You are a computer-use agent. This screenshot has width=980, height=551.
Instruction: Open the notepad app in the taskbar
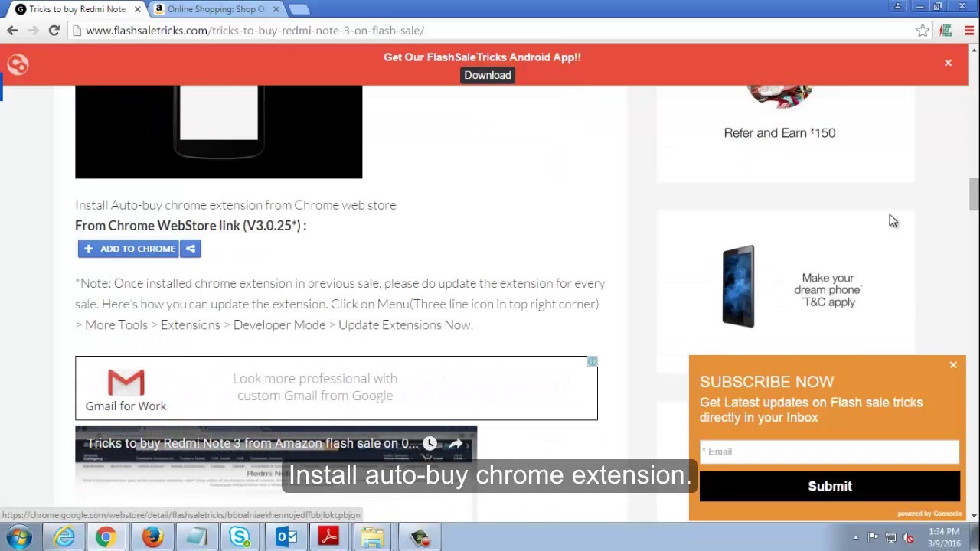196,537
